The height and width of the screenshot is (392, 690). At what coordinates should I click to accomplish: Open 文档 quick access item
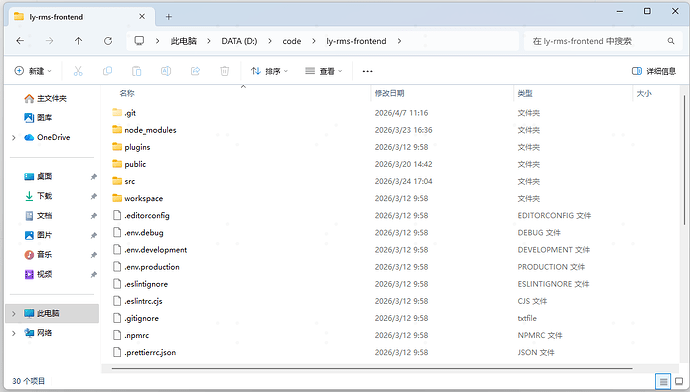[x=38, y=216]
